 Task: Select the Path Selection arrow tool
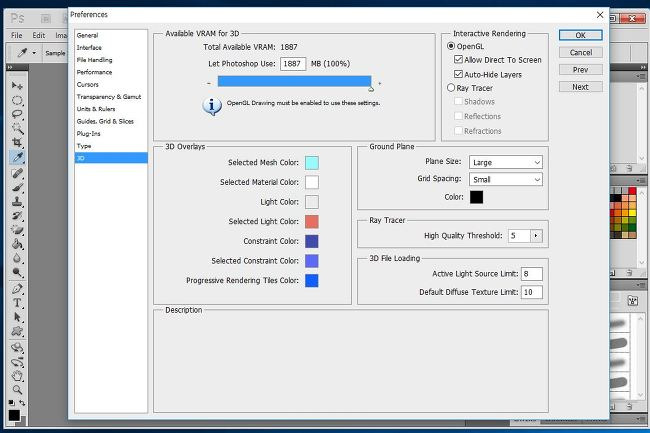point(17,317)
